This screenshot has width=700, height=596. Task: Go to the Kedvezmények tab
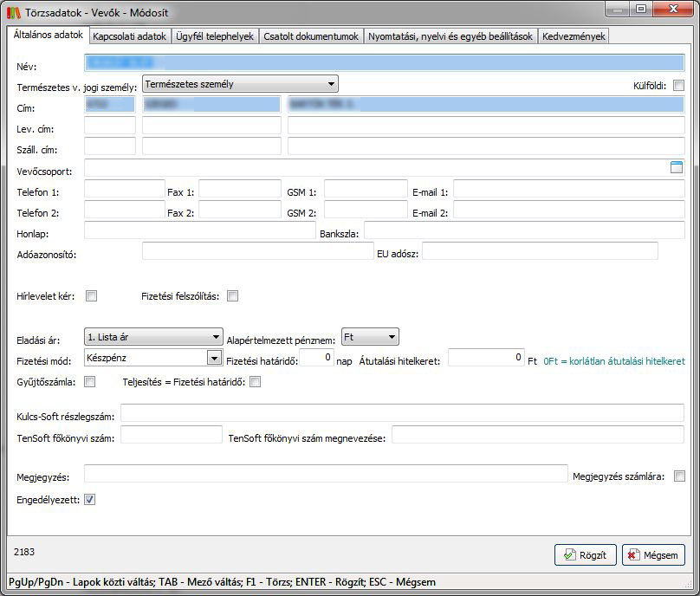tap(574, 36)
